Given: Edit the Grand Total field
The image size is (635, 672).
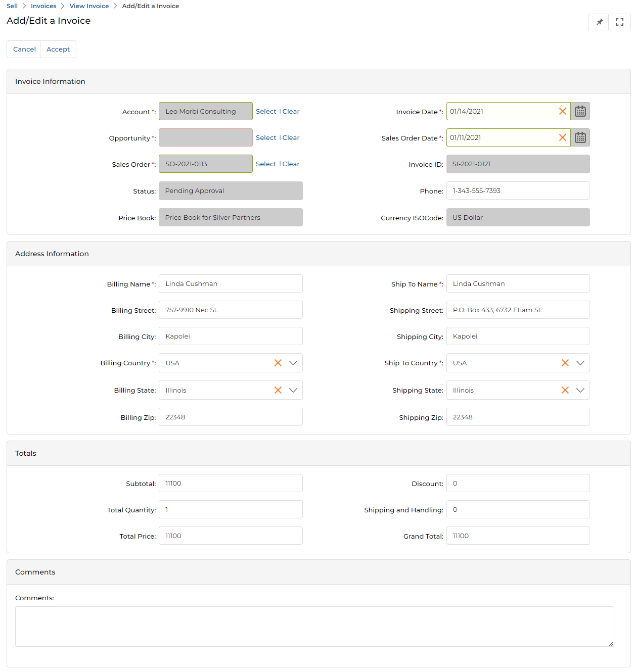Looking at the screenshot, I should click(x=518, y=536).
